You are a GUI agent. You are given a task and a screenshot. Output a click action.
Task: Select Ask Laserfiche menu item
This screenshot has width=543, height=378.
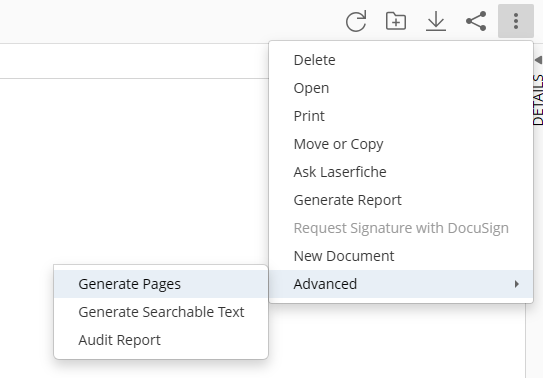pos(401,172)
